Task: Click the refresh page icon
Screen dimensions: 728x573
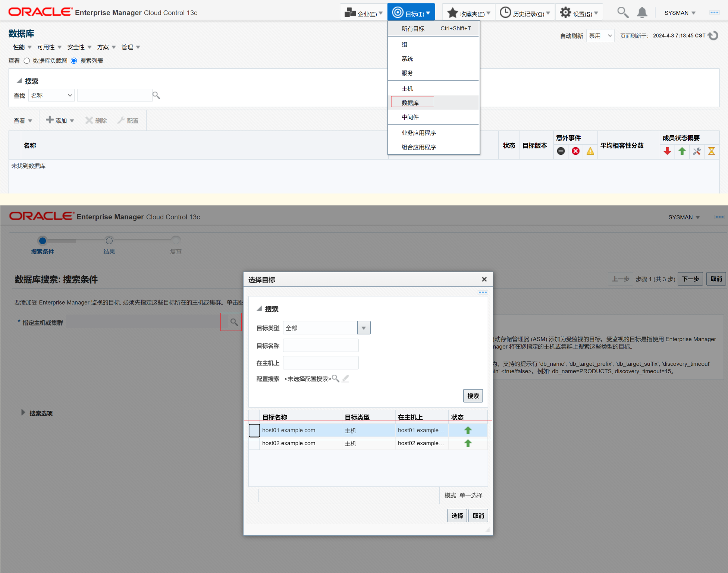Action: [x=713, y=35]
